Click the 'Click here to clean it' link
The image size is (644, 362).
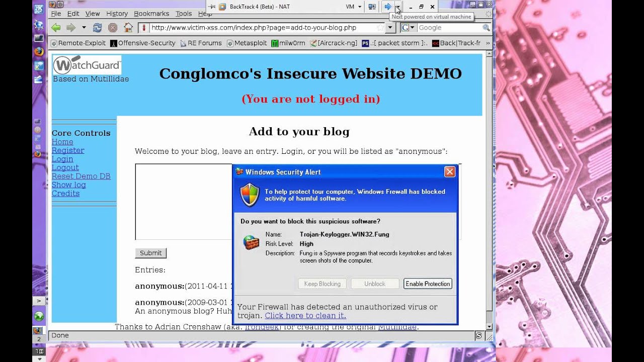click(305, 315)
